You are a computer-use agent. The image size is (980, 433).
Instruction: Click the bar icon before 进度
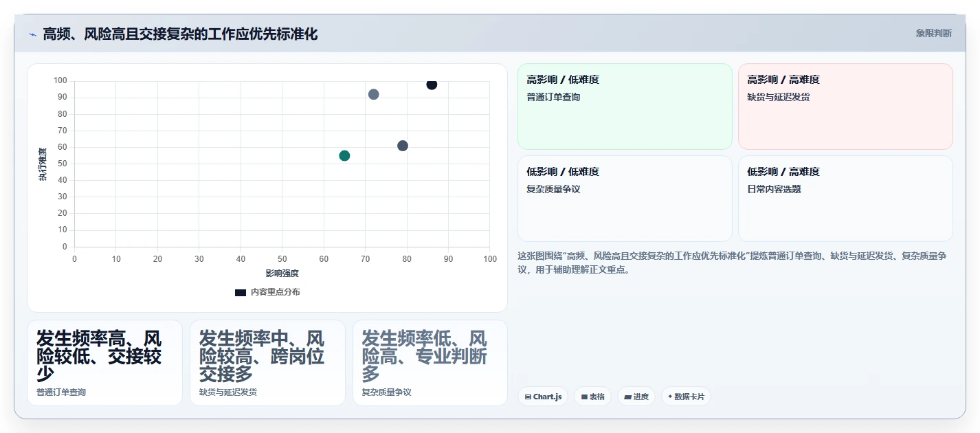[x=627, y=397]
